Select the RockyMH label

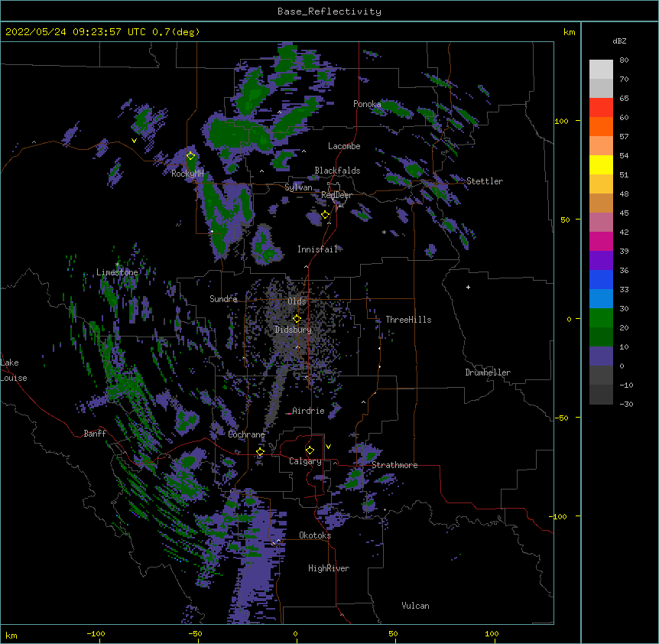click(x=187, y=174)
